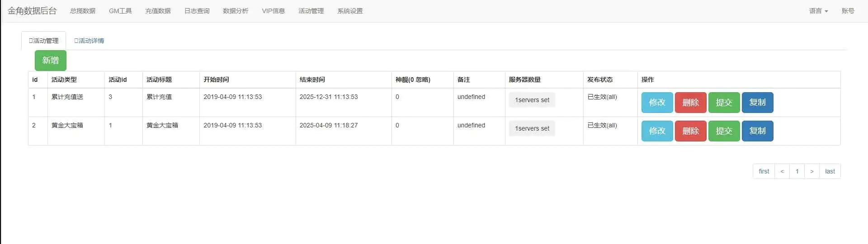Click 复制 for 累计充值送 row

coord(758,103)
